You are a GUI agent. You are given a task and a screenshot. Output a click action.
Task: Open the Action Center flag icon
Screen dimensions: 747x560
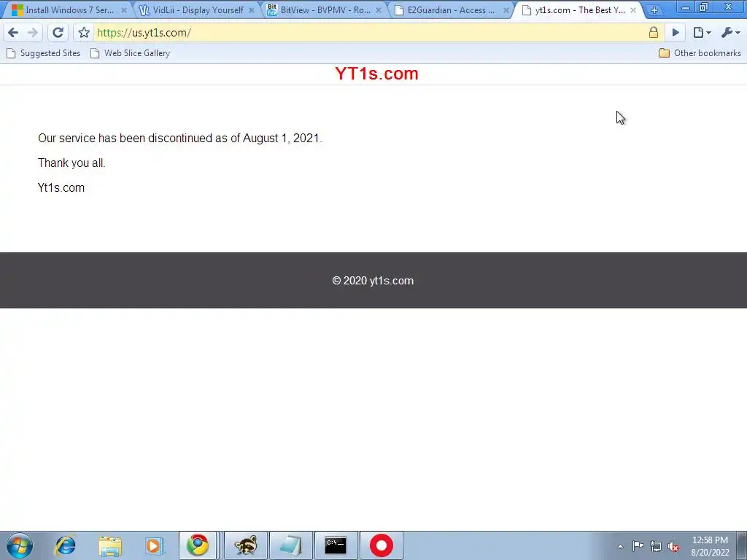point(638,546)
